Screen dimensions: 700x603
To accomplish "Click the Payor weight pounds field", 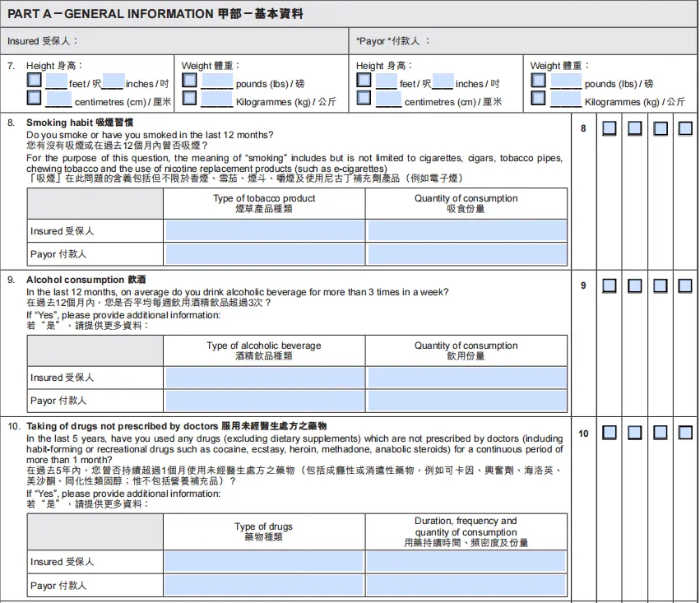I will [566, 81].
